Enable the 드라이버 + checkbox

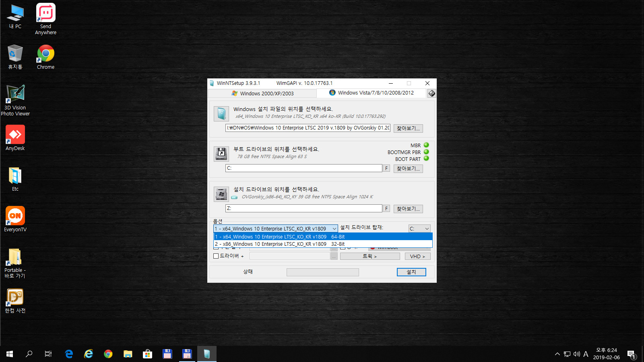[x=216, y=256]
